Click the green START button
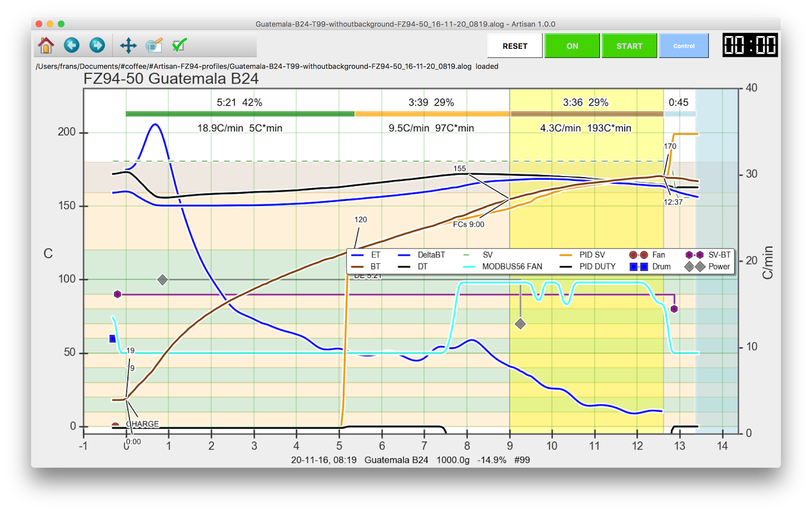Viewport: 812px width, 512px height. click(629, 46)
